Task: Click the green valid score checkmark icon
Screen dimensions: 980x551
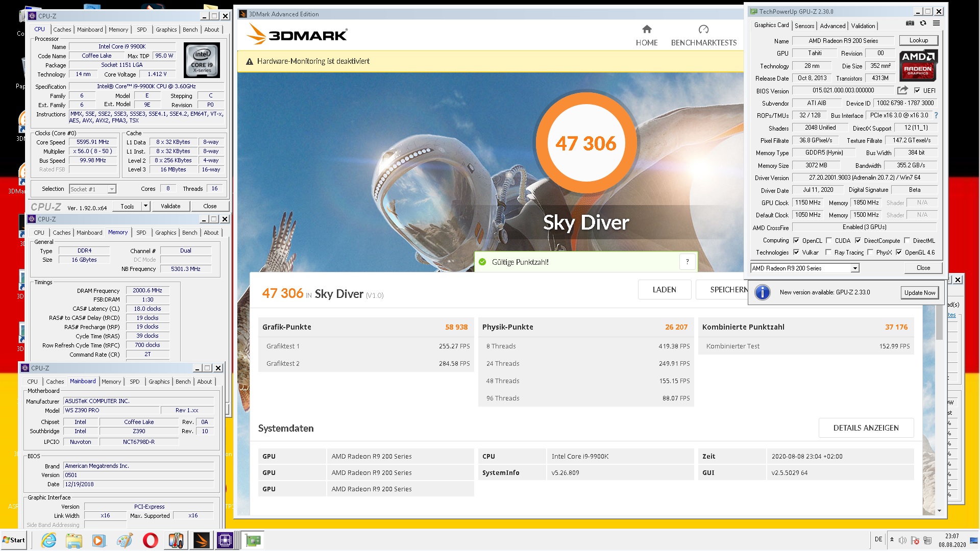Action: 482,262
